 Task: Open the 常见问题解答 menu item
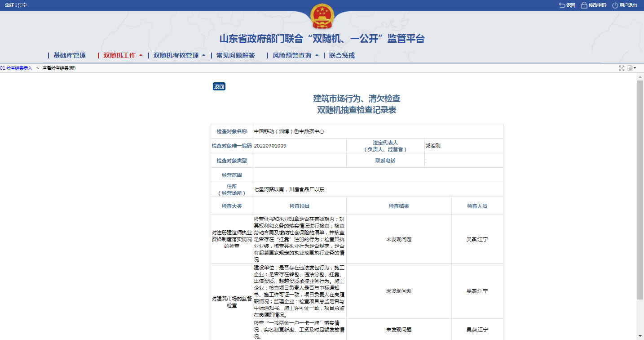(x=235, y=55)
